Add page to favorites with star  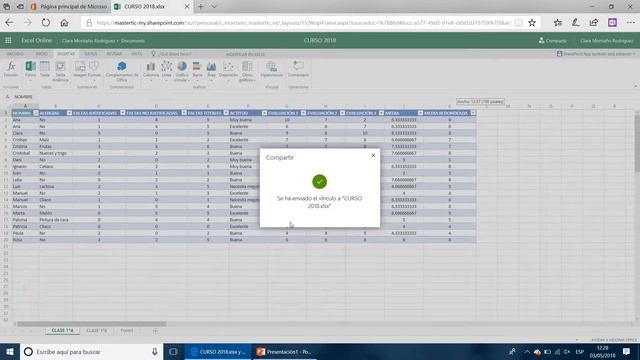click(x=532, y=23)
